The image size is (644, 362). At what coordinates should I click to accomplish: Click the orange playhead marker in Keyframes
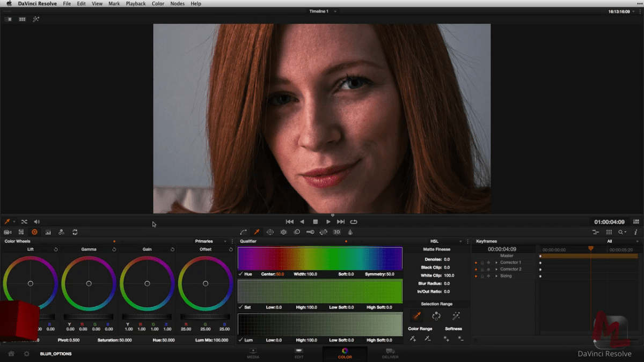point(590,248)
